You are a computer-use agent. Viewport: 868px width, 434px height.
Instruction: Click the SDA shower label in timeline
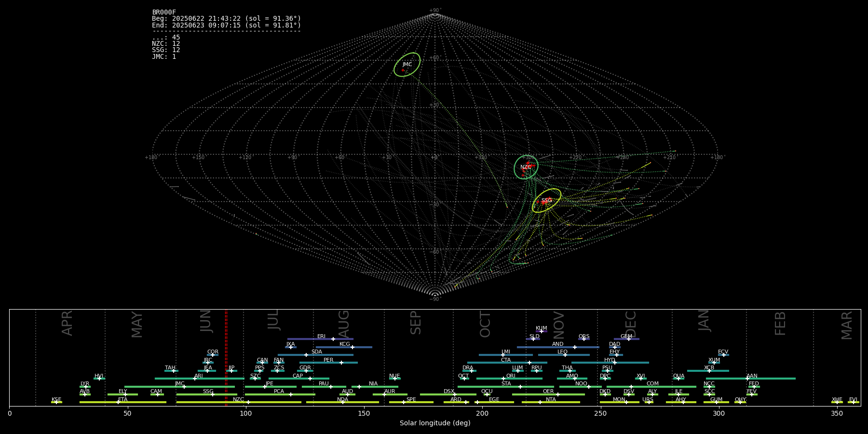[317, 352]
